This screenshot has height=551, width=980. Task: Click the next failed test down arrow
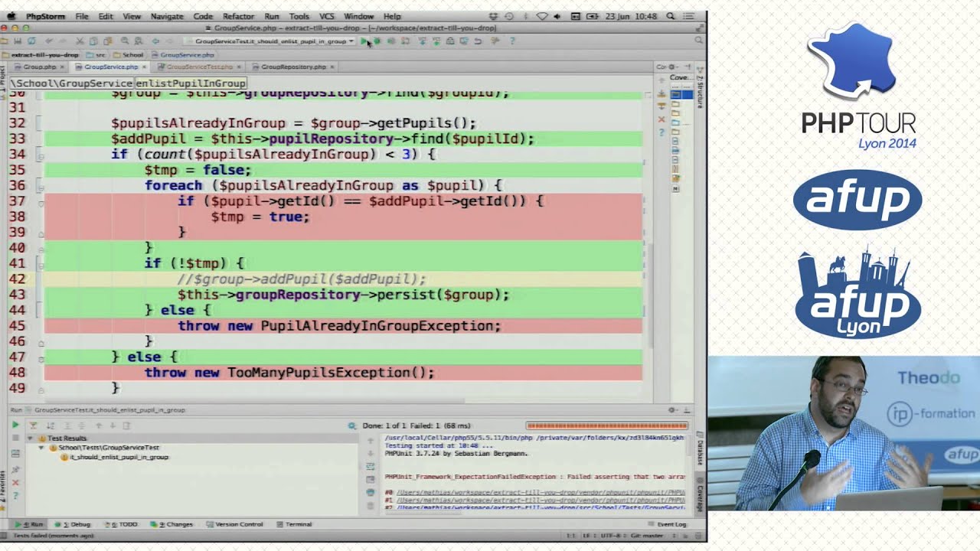(x=113, y=425)
